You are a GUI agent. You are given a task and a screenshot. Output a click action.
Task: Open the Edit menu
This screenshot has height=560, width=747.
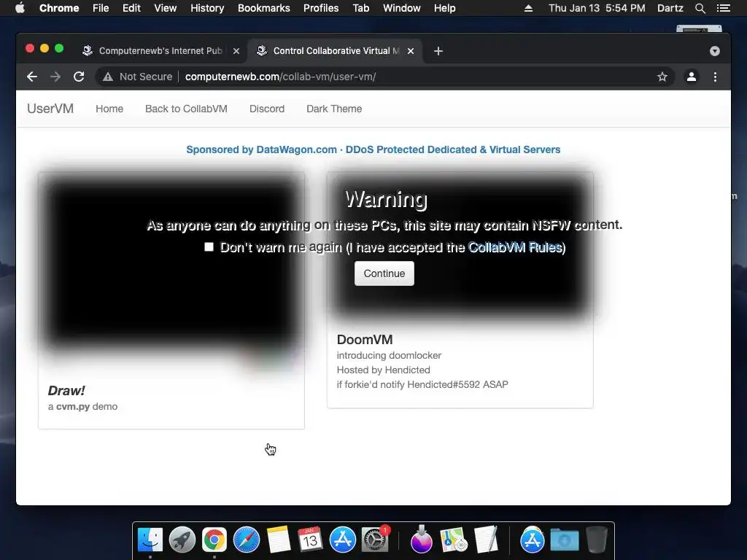(x=131, y=8)
